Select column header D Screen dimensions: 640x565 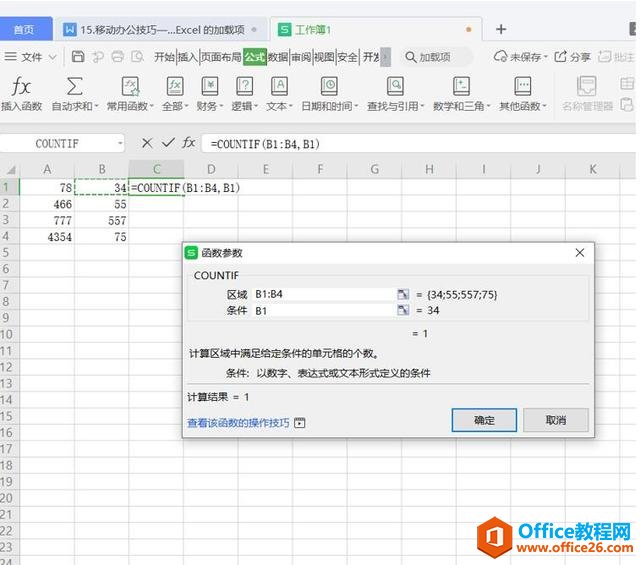tap(211, 169)
